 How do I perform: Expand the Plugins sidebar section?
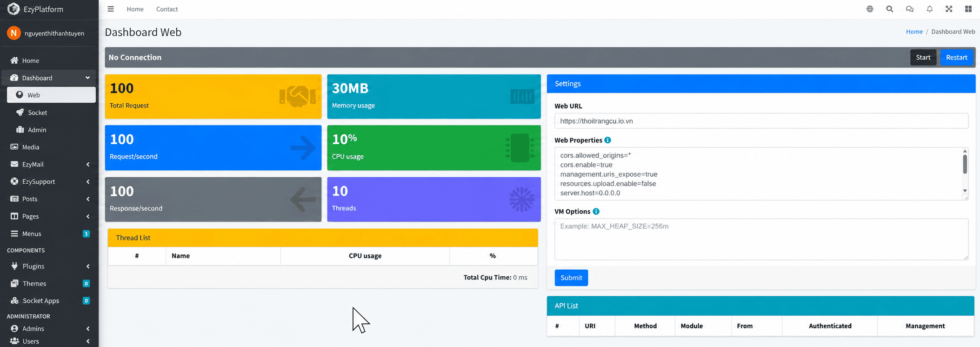tap(49, 266)
